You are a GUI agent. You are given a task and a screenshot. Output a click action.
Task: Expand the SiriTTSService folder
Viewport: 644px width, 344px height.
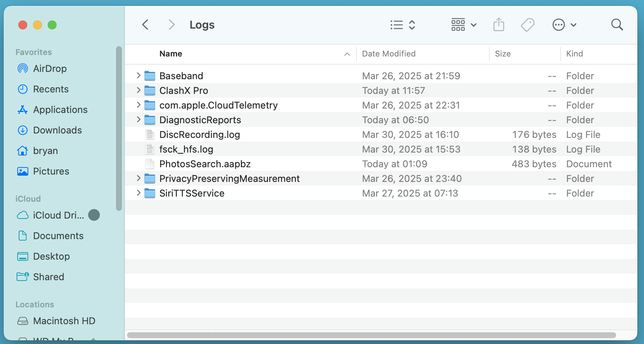(138, 193)
